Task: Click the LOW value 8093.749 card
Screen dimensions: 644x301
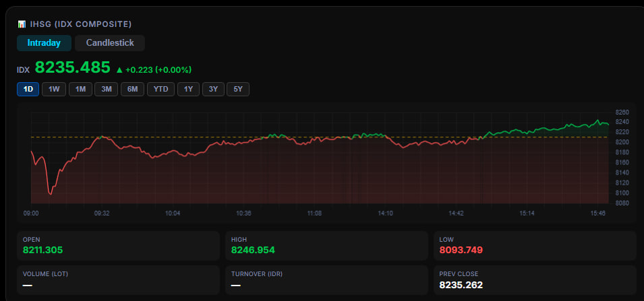Action: click(535, 246)
